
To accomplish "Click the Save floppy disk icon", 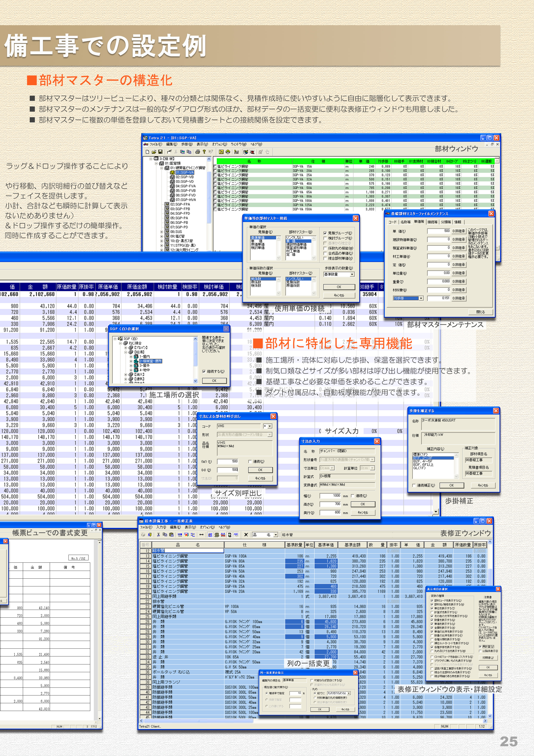I will pos(160,152).
